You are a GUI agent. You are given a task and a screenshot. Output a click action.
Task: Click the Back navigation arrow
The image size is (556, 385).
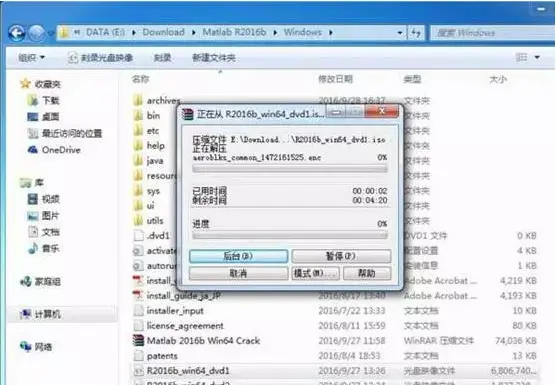17,34
